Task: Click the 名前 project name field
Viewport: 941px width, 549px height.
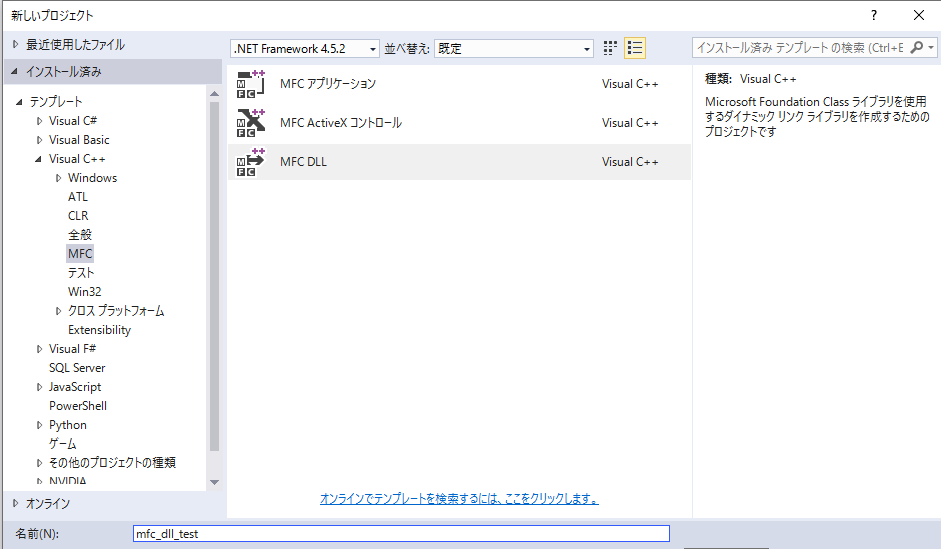Action: pos(401,533)
